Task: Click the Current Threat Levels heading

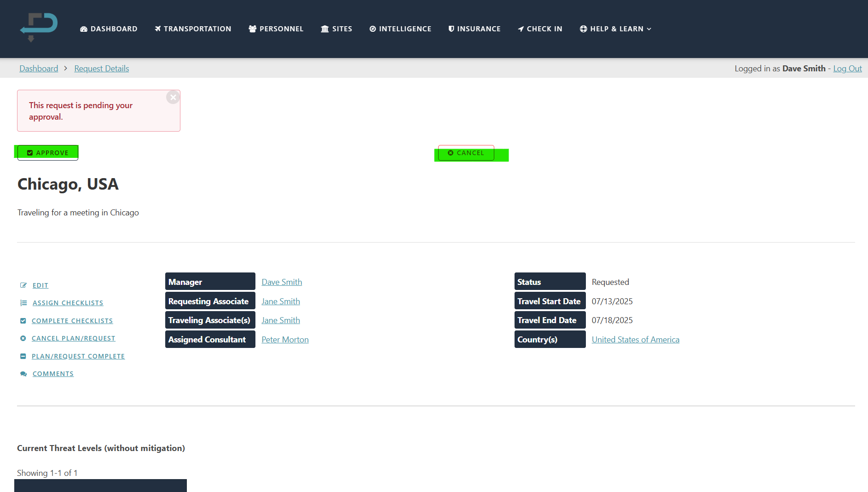Action: coord(101,448)
